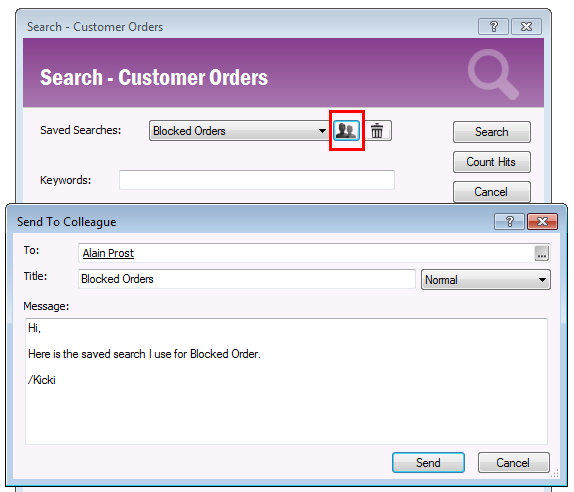Click the Alain Prost recipient link
The width and height of the screenshot is (574, 492).
(108, 253)
